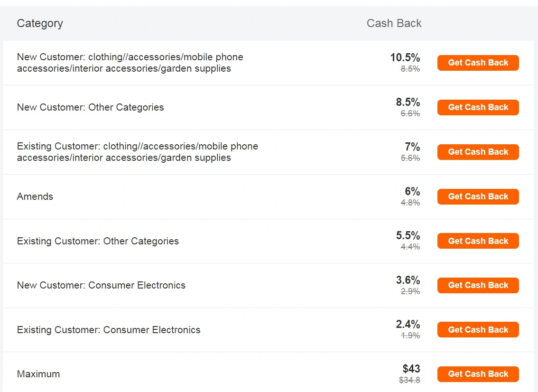
Task: Get Cash Back for Existing Customer Other Categories
Action: (478, 241)
